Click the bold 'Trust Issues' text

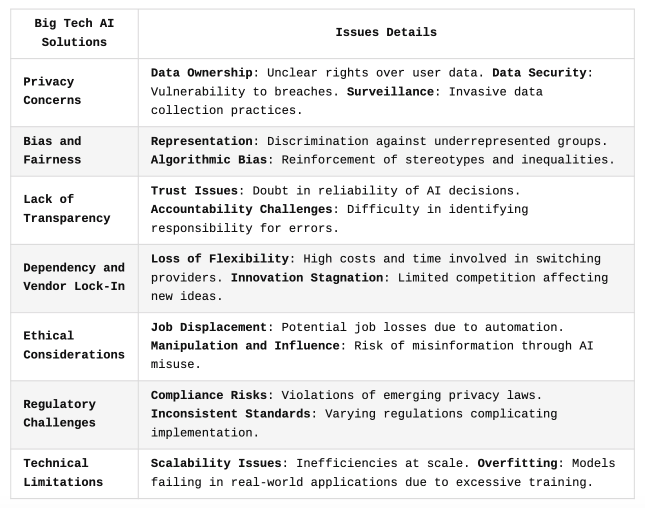194,190
